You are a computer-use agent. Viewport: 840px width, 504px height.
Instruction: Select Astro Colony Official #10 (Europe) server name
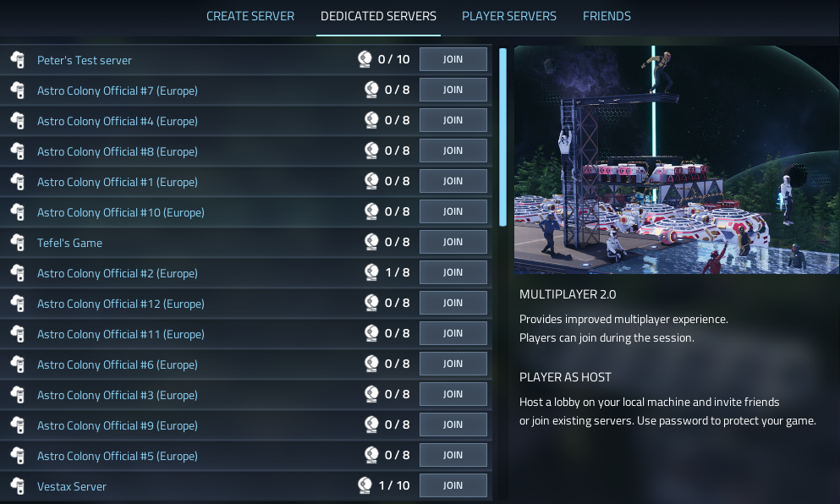(x=120, y=212)
